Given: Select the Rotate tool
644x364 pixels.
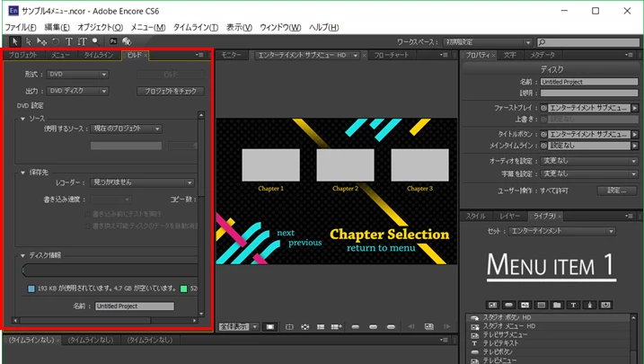Looking at the screenshot, I should pyautogui.click(x=56, y=41).
